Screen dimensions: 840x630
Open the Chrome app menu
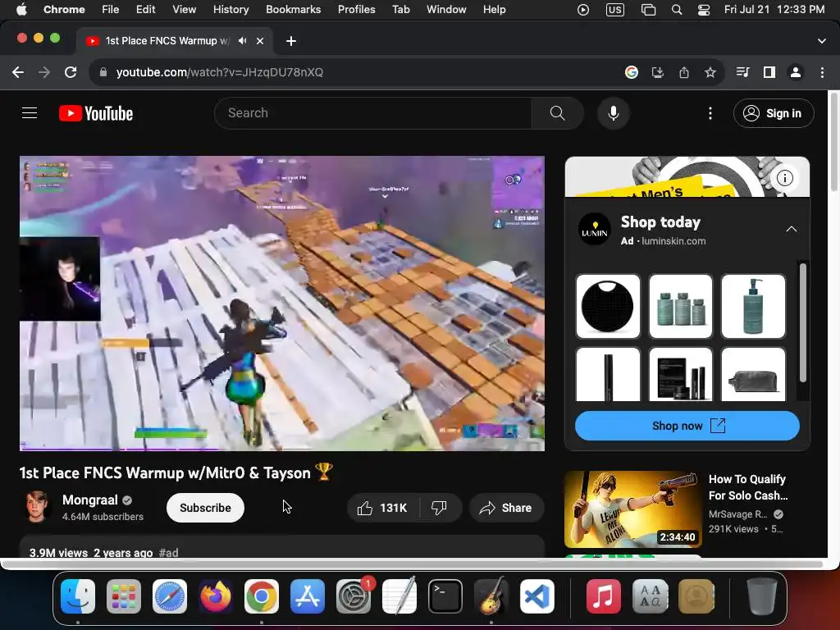tap(64, 10)
